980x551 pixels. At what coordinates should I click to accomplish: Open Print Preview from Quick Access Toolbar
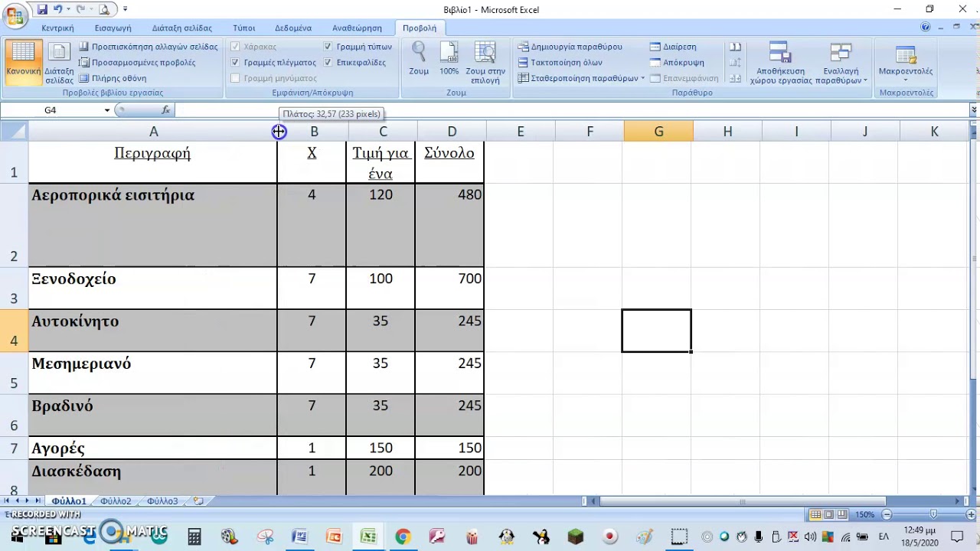[x=104, y=10]
